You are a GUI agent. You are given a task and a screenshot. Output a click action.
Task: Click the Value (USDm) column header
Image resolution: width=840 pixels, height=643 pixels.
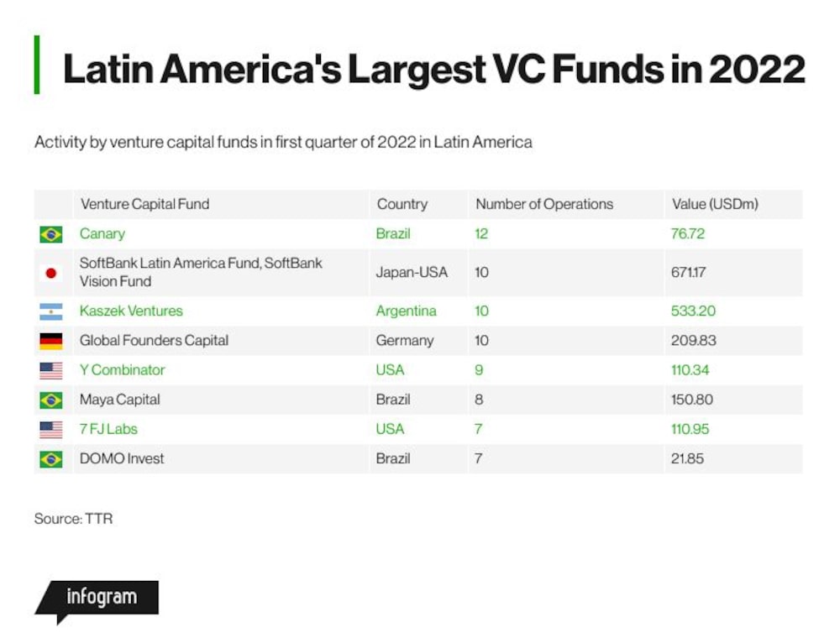[x=715, y=204]
